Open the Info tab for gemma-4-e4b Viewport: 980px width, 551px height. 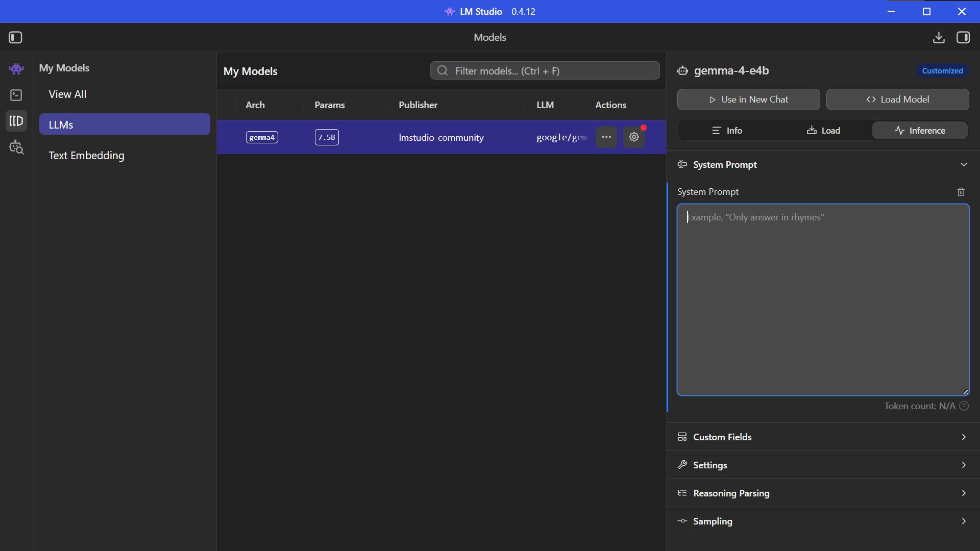726,130
